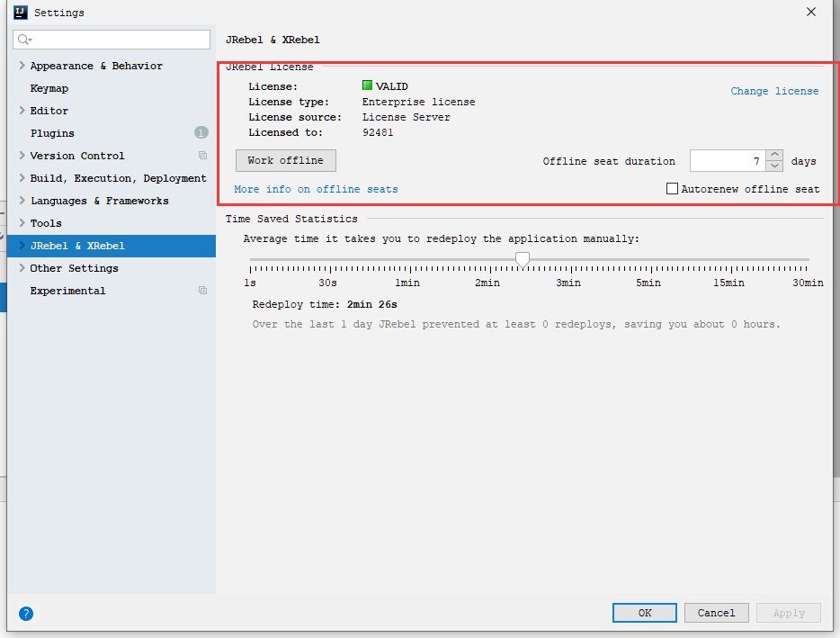Expand the JRebel & XRebel node
Screen dimensions: 840x638
[x=22, y=246]
